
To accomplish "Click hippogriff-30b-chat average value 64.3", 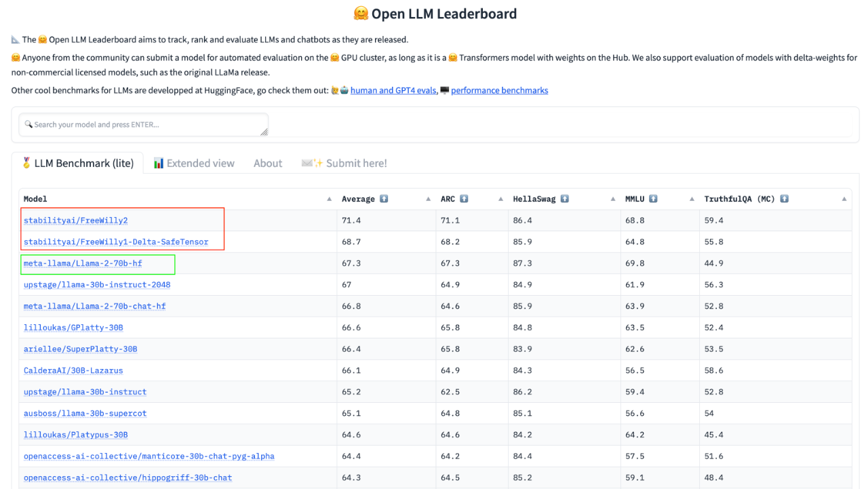I will click(x=351, y=477).
